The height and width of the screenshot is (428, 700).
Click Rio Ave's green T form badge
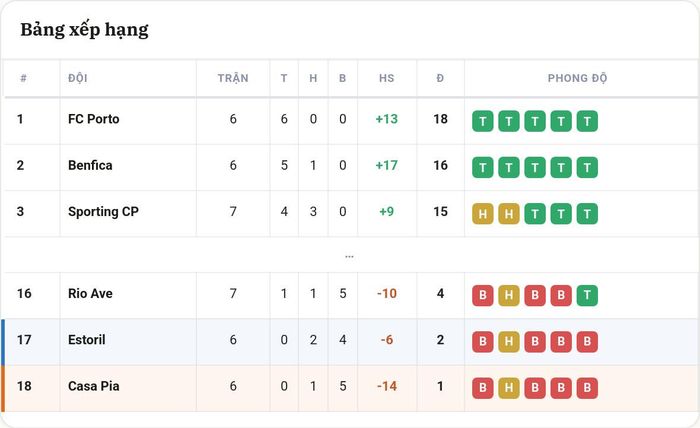click(x=587, y=295)
